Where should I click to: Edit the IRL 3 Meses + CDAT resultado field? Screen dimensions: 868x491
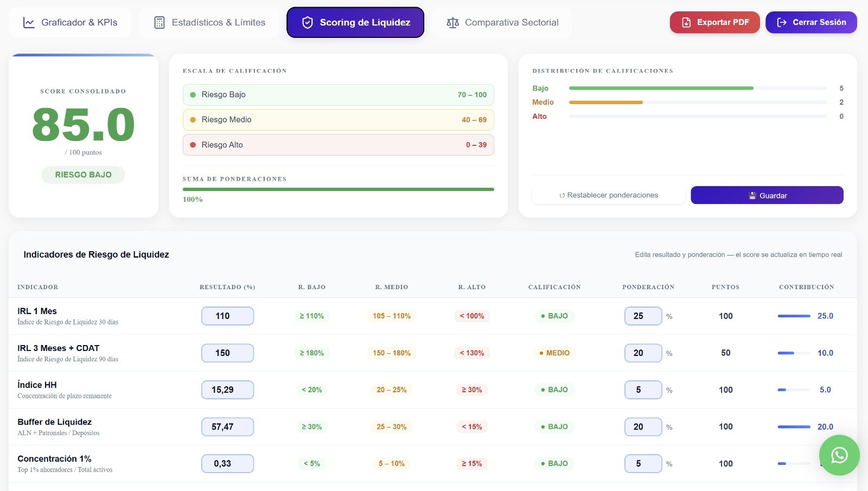click(x=227, y=353)
